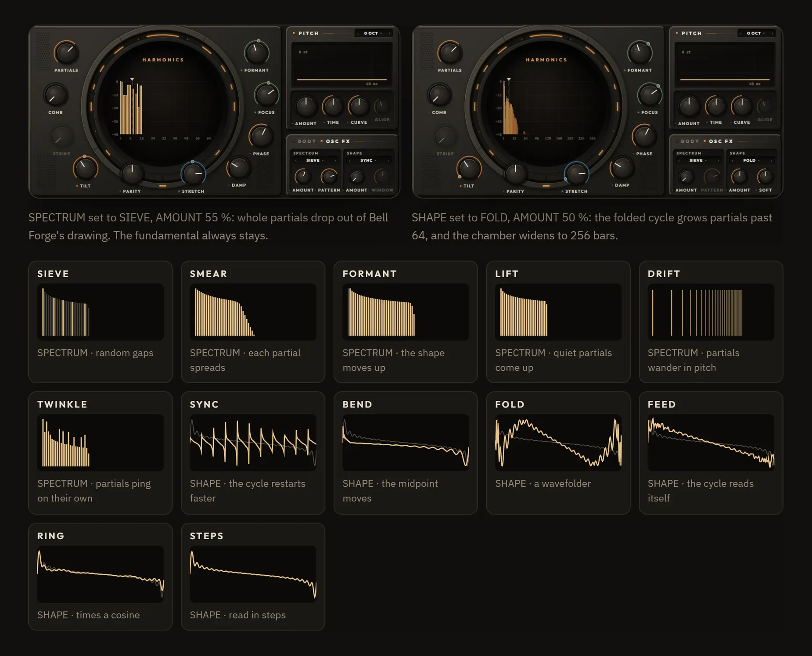Click previous arrow beside FOLD shape selector

(732, 161)
